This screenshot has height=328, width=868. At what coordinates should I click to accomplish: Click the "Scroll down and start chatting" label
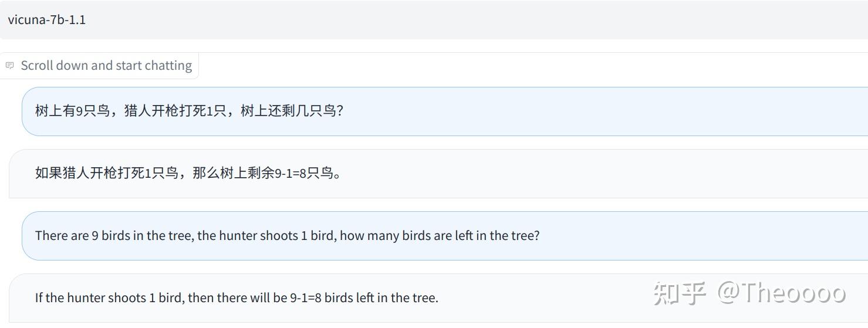[106, 65]
